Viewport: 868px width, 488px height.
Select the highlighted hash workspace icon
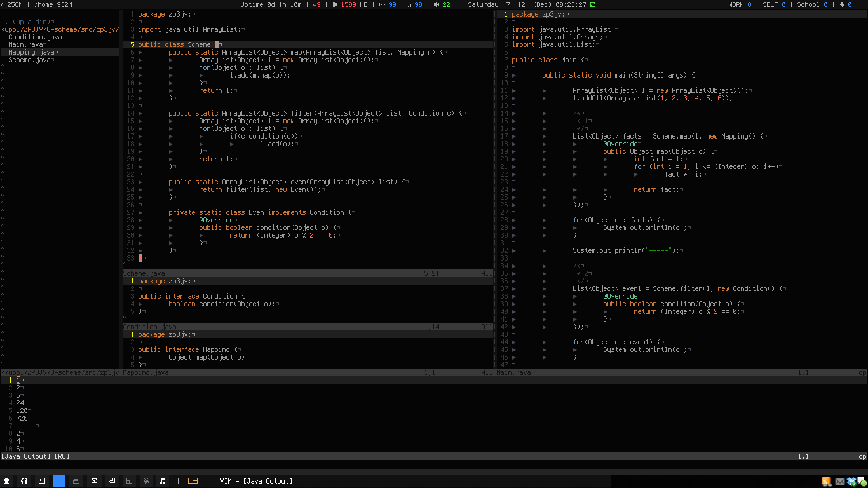[59, 481]
